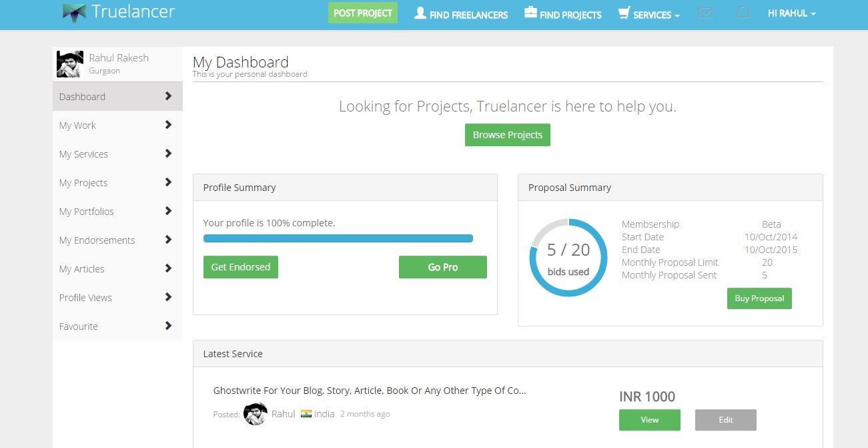The width and height of the screenshot is (868, 448).
Task: Open My Services in the sidebar
Action: coord(117,154)
